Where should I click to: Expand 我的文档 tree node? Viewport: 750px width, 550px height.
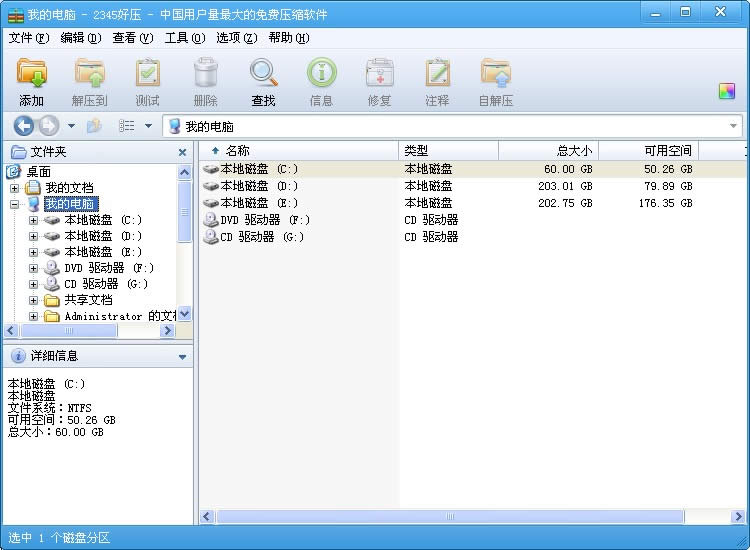pyautogui.click(x=14, y=188)
